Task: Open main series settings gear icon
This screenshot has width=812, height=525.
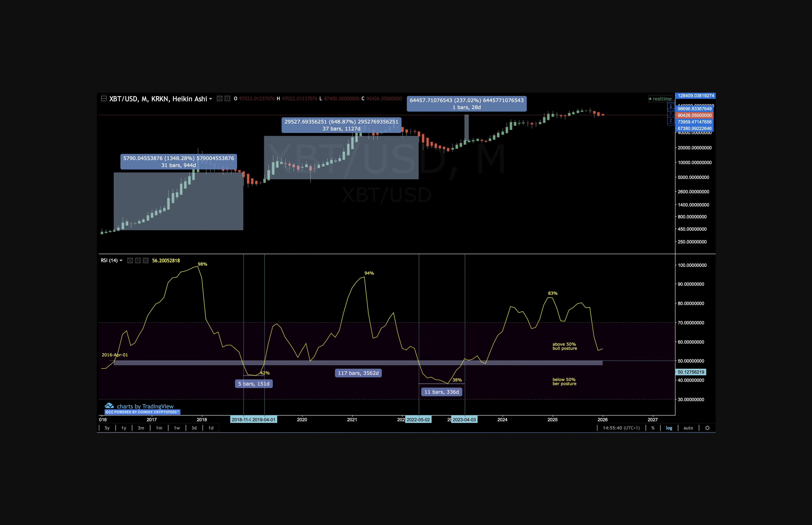Action: [x=227, y=99]
